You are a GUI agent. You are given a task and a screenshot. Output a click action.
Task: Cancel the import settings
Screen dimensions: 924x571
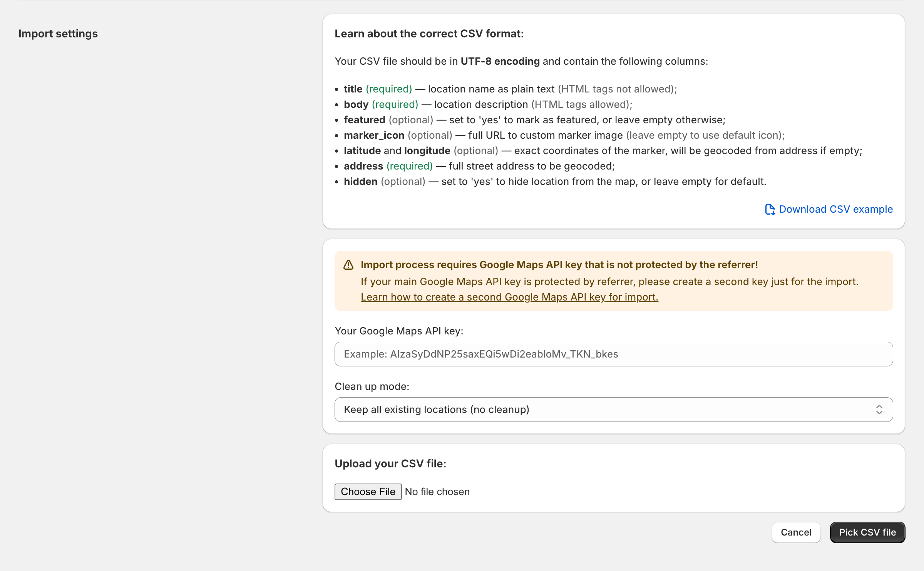point(796,532)
